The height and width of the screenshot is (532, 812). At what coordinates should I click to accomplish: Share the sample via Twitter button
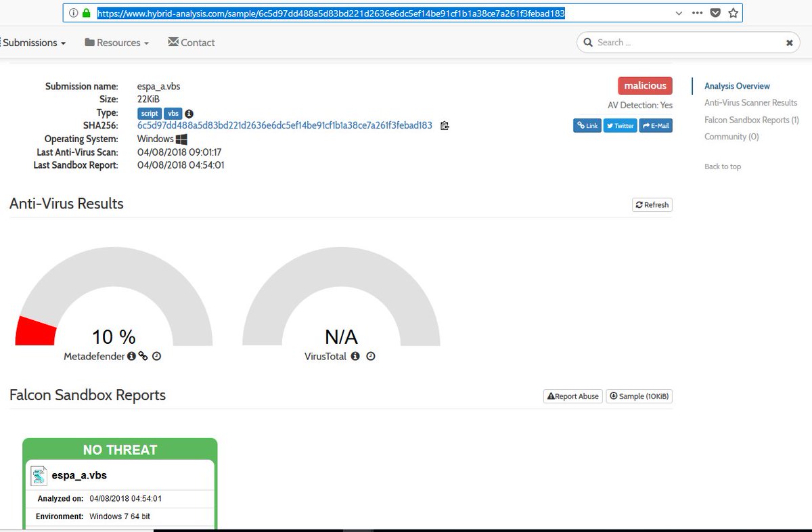[x=620, y=125]
